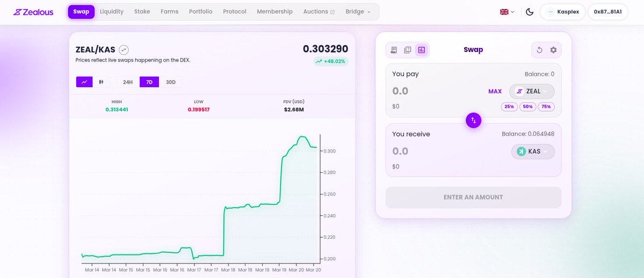This screenshot has height=278, width=644.
Task: Click the LOW value 0.199517
Action: pyautogui.click(x=199, y=109)
